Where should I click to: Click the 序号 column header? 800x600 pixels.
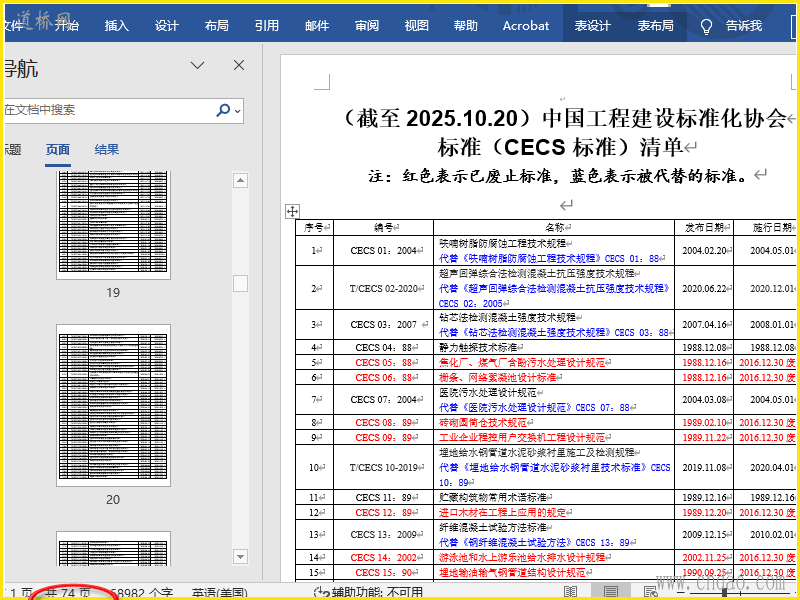(x=314, y=228)
